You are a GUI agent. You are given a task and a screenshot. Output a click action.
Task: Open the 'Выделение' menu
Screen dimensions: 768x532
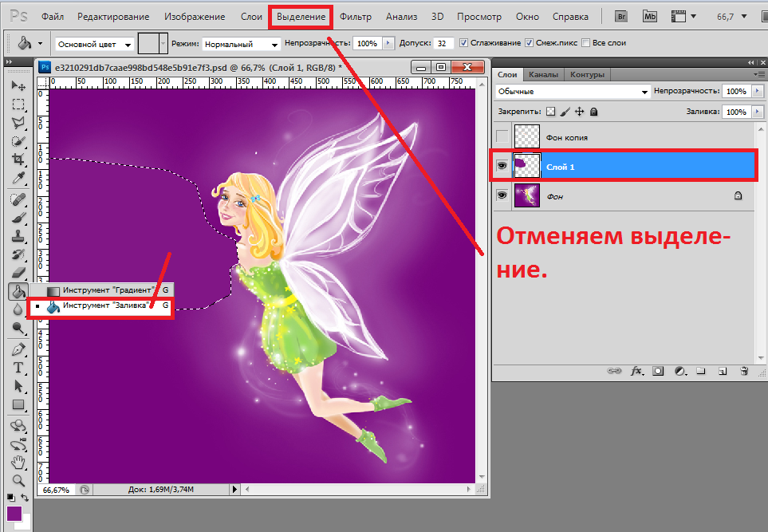[301, 16]
